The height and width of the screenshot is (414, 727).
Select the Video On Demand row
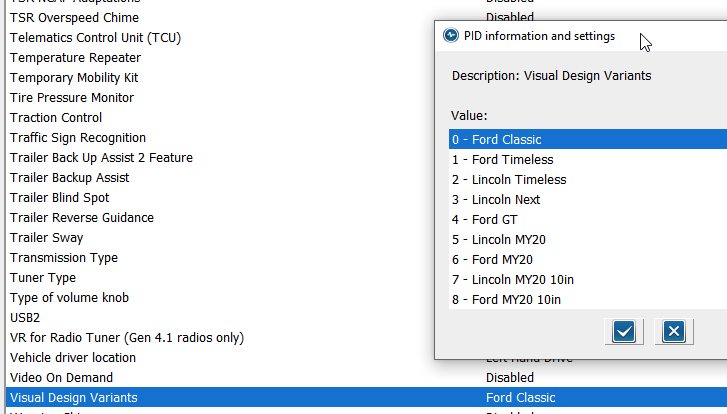pos(366,377)
